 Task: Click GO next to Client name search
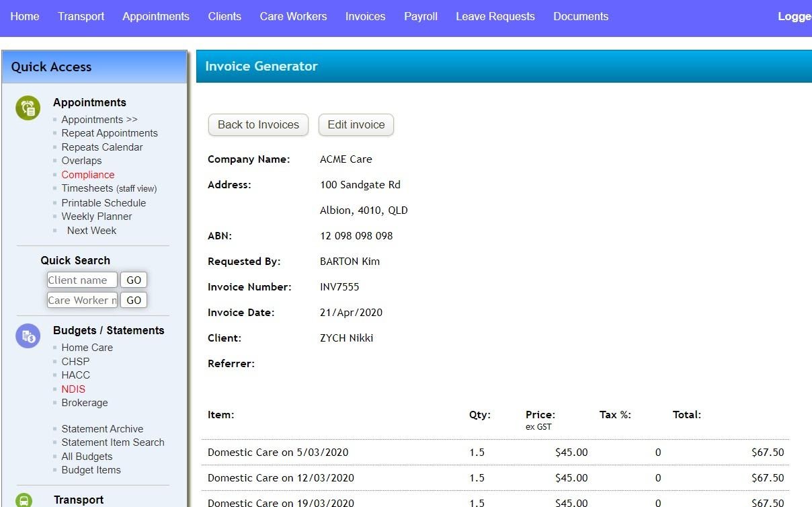(x=133, y=279)
